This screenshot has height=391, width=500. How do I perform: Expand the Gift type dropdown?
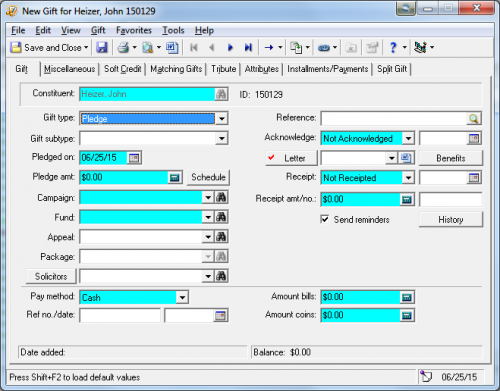click(x=222, y=118)
